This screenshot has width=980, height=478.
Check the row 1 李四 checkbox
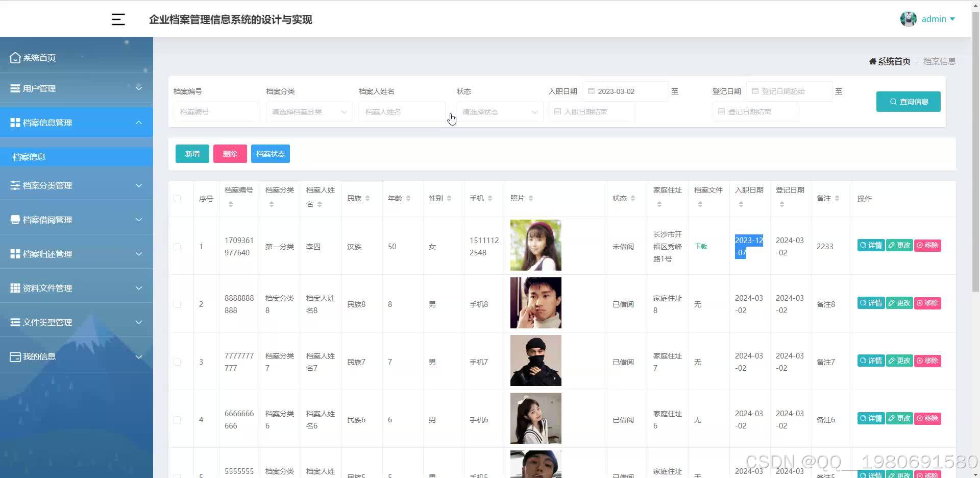click(177, 247)
